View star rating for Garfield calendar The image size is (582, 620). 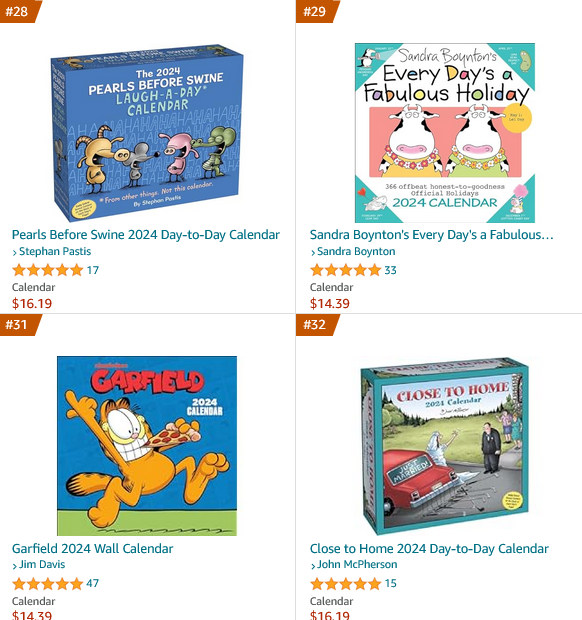47,583
